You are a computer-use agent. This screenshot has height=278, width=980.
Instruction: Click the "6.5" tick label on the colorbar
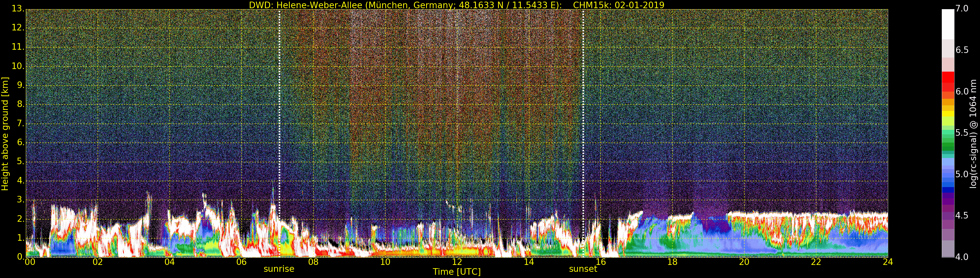click(962, 50)
